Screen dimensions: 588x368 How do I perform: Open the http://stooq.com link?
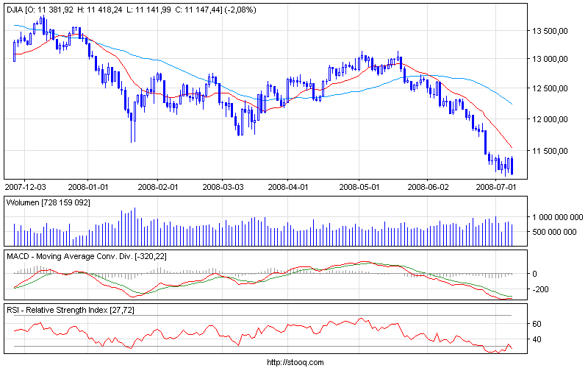coord(295,362)
